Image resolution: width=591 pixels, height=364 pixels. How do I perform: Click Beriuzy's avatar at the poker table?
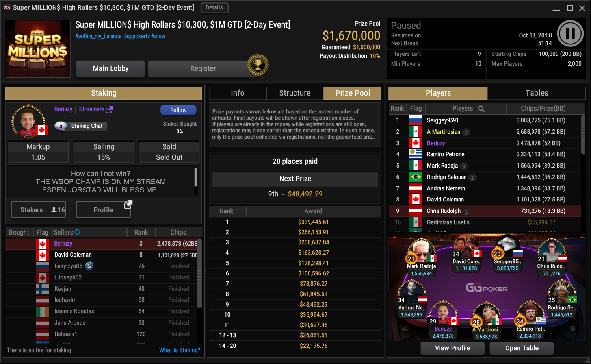pos(443,314)
